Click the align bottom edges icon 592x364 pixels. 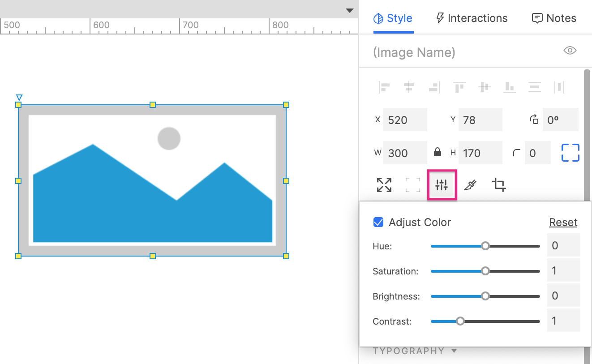[x=509, y=87]
